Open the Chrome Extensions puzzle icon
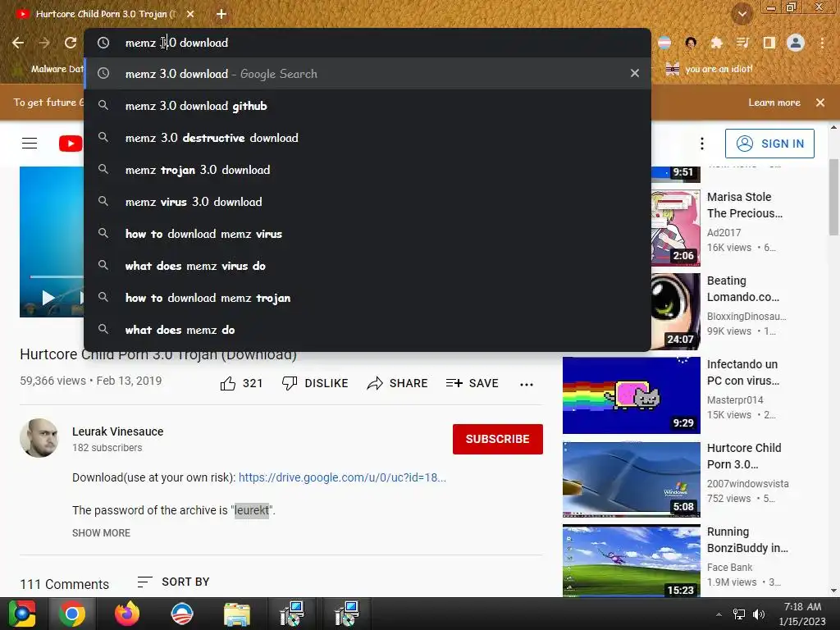The width and height of the screenshot is (840, 630). [716, 43]
